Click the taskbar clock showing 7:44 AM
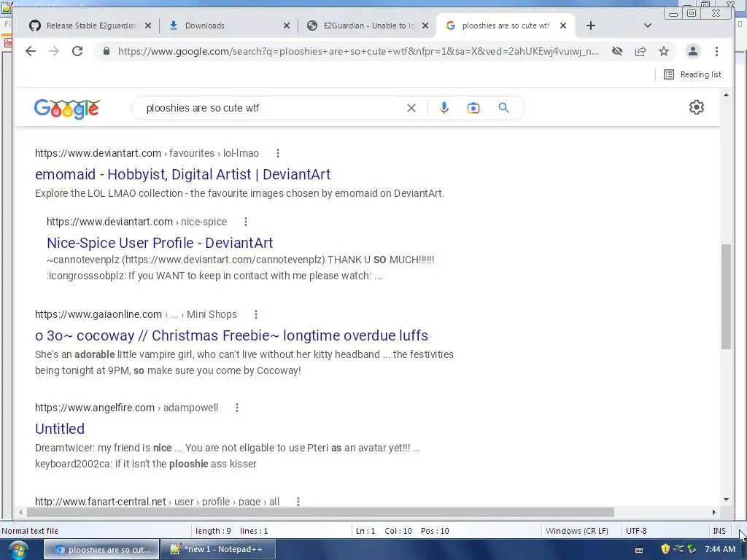 720,549
